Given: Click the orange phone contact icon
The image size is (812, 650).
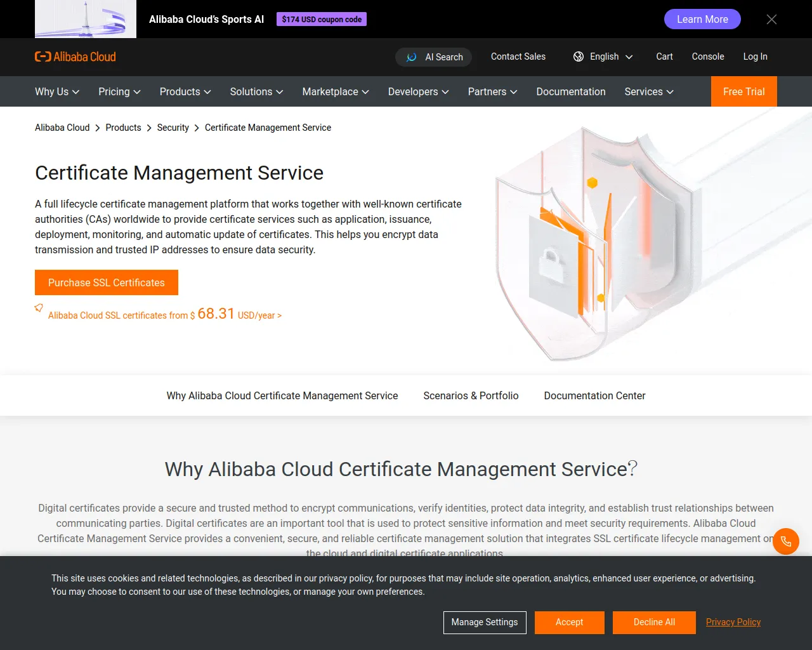Looking at the screenshot, I should [785, 541].
